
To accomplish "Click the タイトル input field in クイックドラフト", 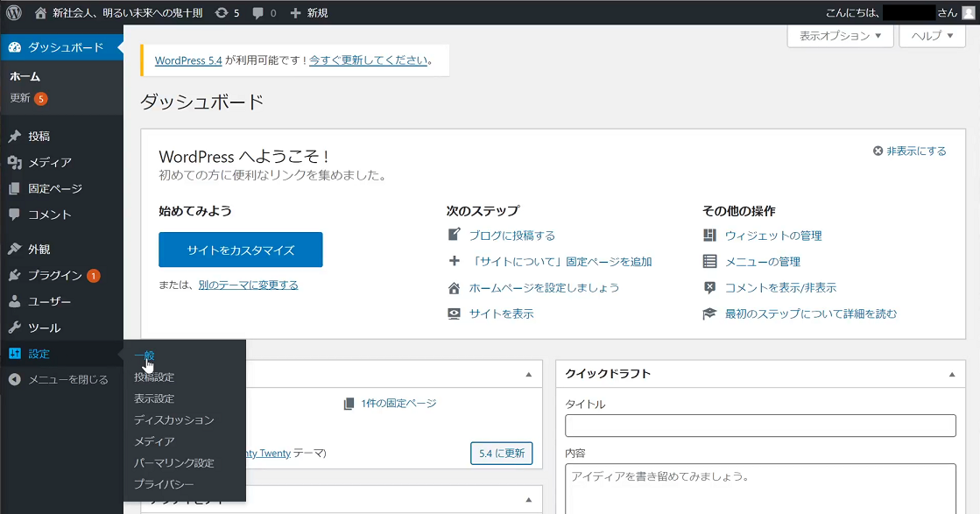I will [x=761, y=426].
